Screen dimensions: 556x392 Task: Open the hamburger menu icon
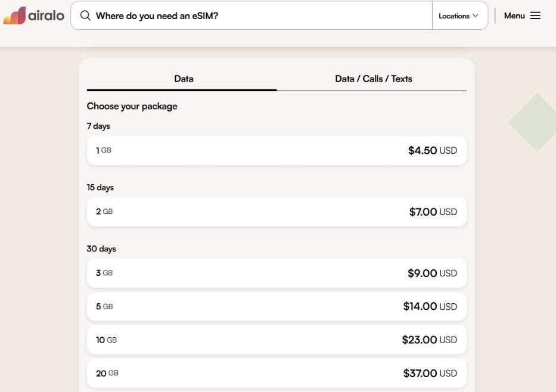coord(535,15)
